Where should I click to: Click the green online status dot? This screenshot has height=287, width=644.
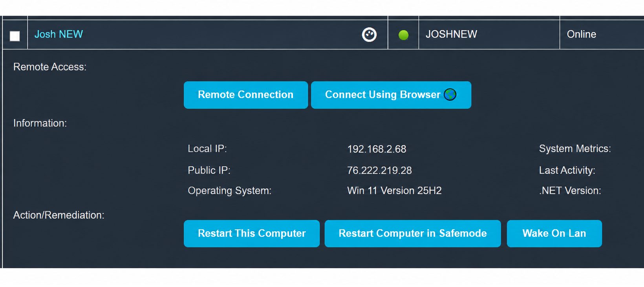click(x=403, y=35)
